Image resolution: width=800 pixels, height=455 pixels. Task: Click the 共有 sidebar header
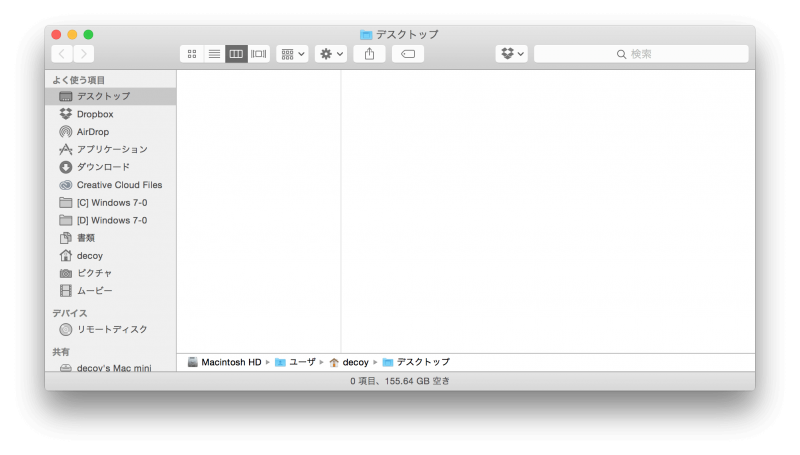[x=61, y=352]
